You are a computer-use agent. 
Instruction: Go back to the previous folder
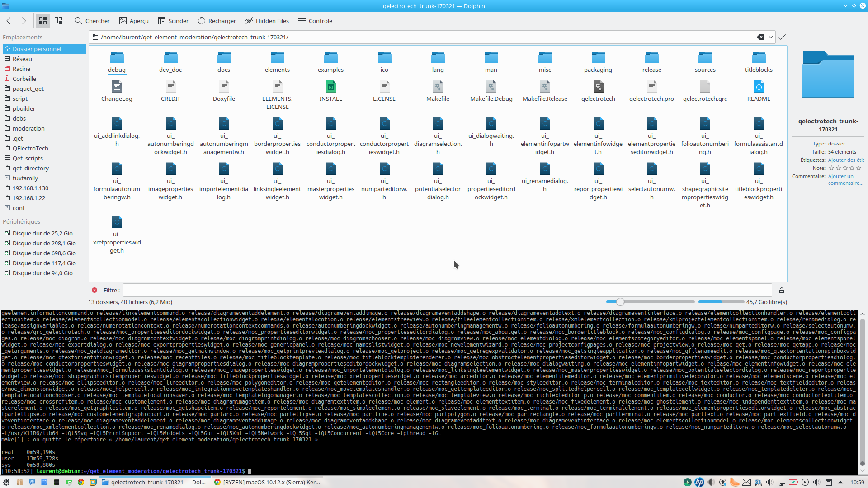(9, 21)
